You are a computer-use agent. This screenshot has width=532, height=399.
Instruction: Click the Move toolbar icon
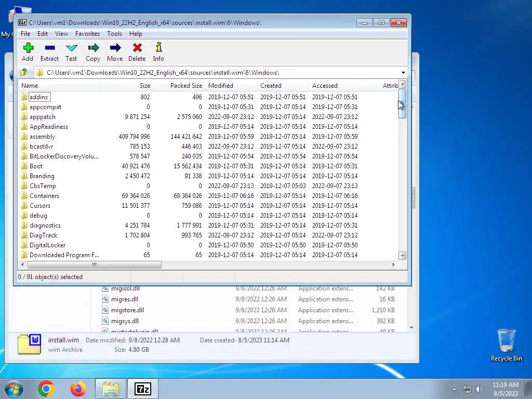(x=115, y=48)
